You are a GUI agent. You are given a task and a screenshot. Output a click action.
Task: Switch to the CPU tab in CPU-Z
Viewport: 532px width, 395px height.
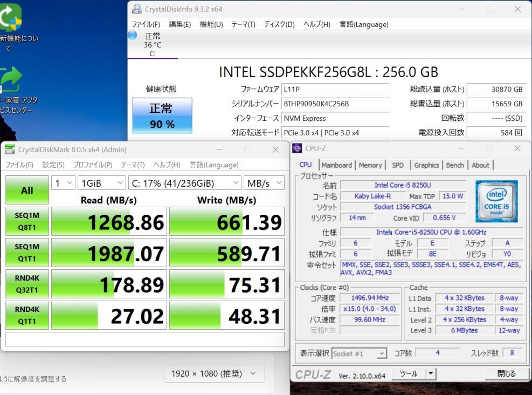tap(306, 165)
